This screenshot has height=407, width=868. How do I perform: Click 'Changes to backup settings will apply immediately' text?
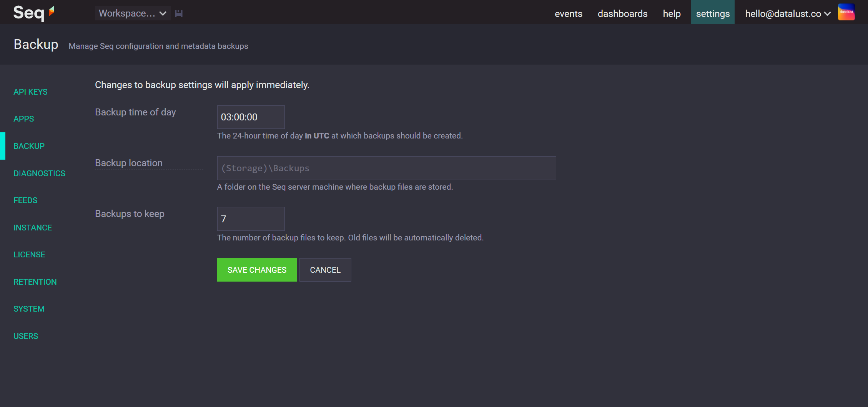[x=202, y=85]
